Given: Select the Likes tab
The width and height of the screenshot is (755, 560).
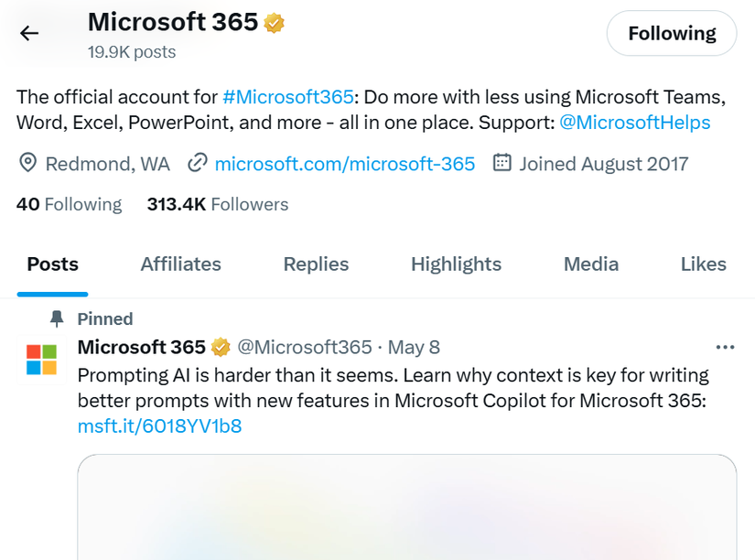Looking at the screenshot, I should coord(703,264).
